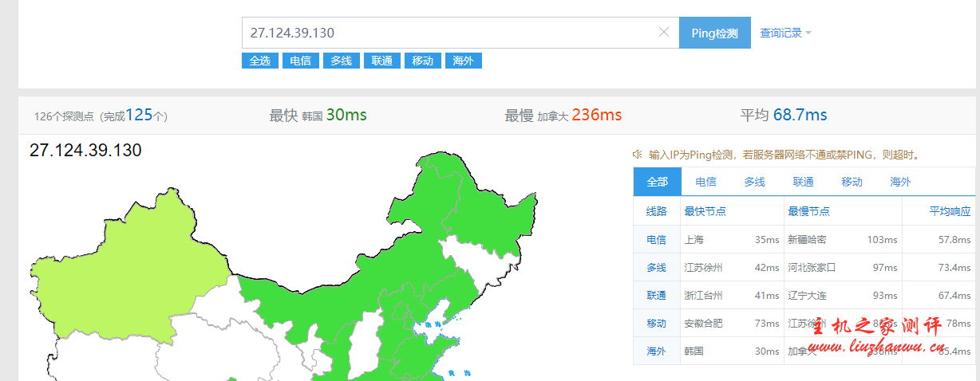
Task: Switch to the 电信 results tab
Action: click(705, 182)
